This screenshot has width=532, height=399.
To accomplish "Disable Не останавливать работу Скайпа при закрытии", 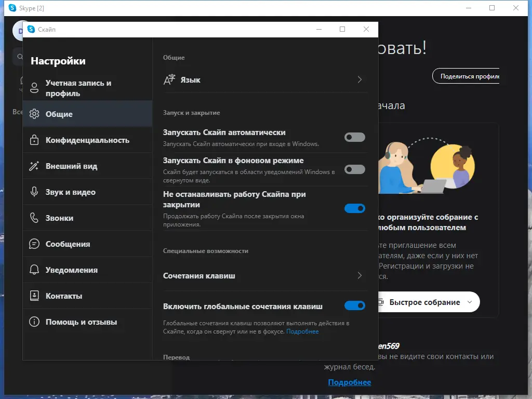I will pos(354,208).
